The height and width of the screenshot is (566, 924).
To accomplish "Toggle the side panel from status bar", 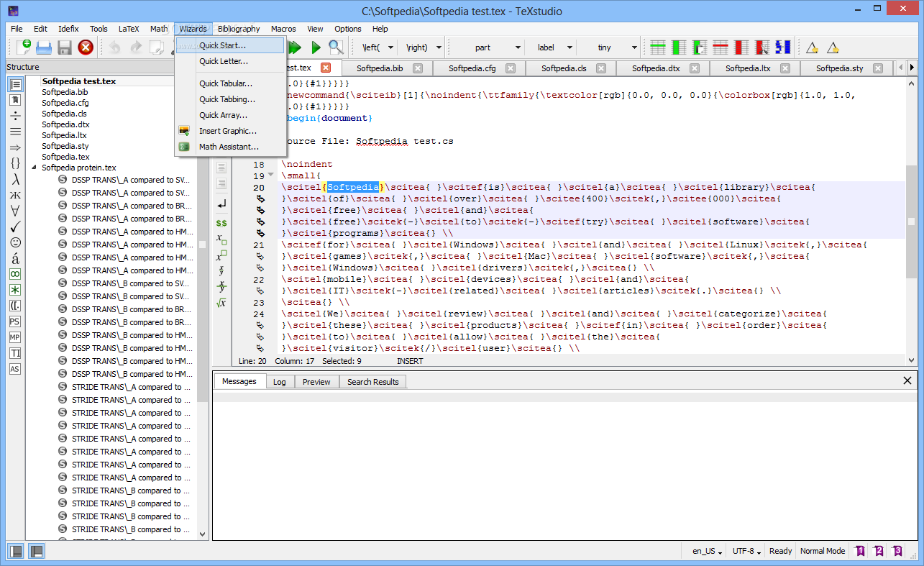I will [x=15, y=551].
